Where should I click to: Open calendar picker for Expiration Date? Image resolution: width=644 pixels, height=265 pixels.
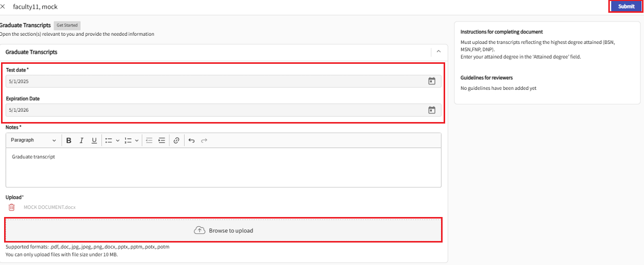[431, 110]
